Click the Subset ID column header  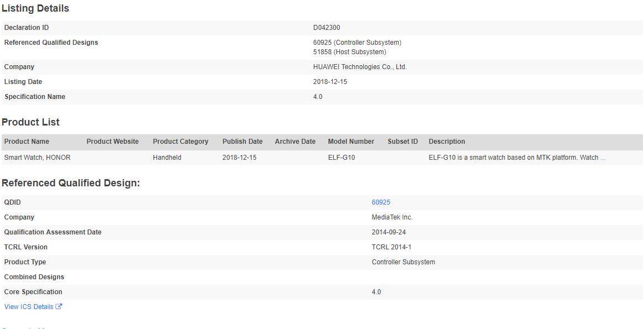[x=402, y=142]
